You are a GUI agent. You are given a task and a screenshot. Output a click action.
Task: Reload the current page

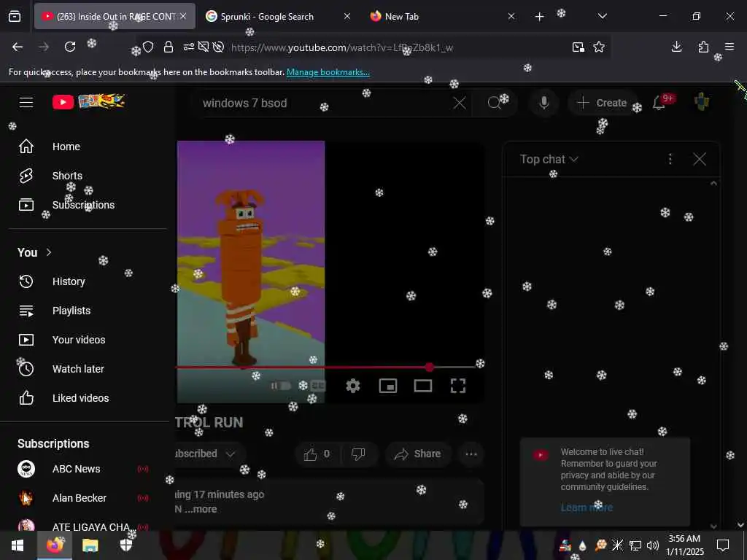tap(70, 47)
